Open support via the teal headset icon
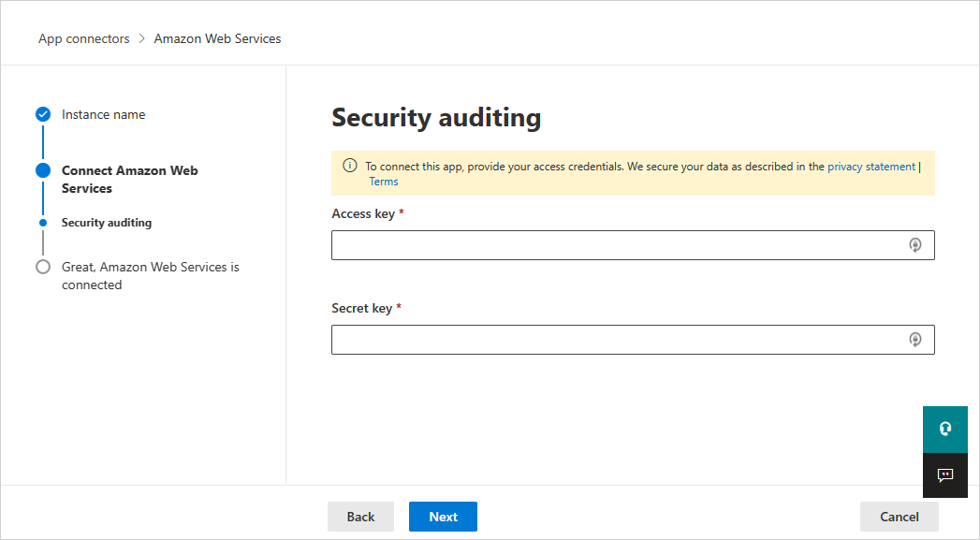The width and height of the screenshot is (980, 540). point(944,429)
